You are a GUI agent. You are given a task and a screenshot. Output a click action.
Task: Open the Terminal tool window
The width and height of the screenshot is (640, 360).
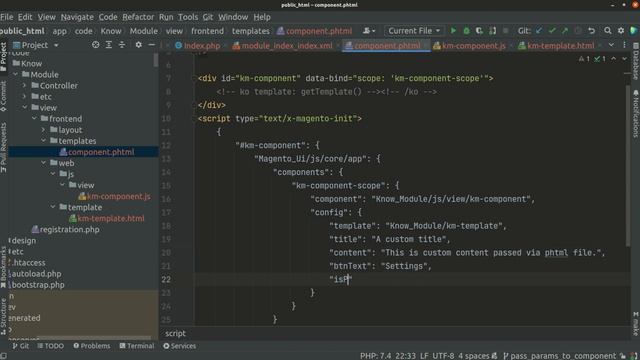tap(137, 346)
